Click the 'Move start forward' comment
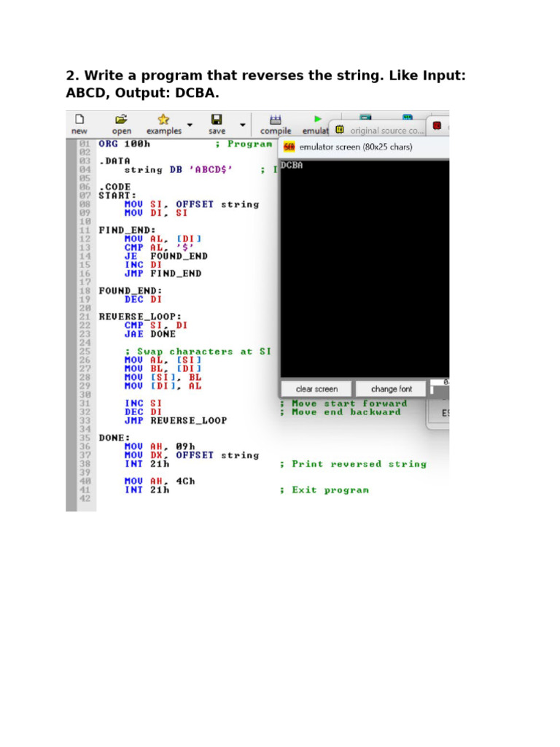Image resolution: width=560 pixels, height=747 pixels. tap(343, 403)
